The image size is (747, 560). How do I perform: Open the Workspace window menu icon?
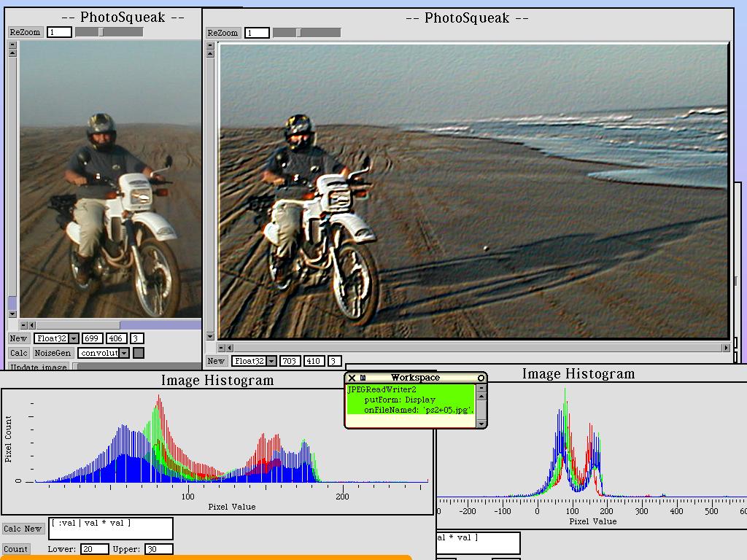[x=363, y=378]
